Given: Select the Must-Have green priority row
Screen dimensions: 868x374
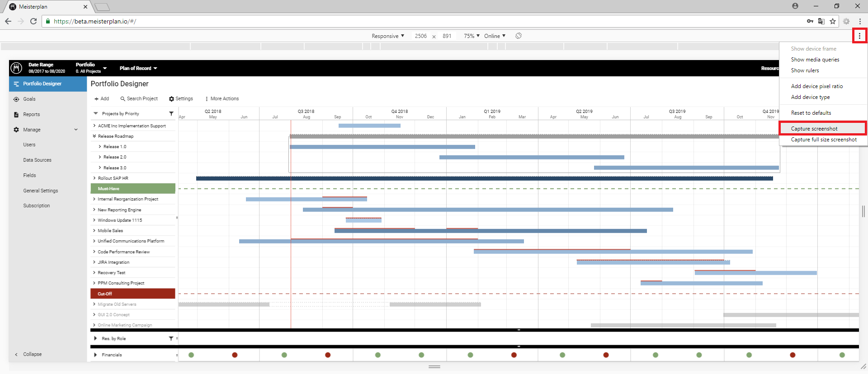Looking at the screenshot, I should coord(133,189).
